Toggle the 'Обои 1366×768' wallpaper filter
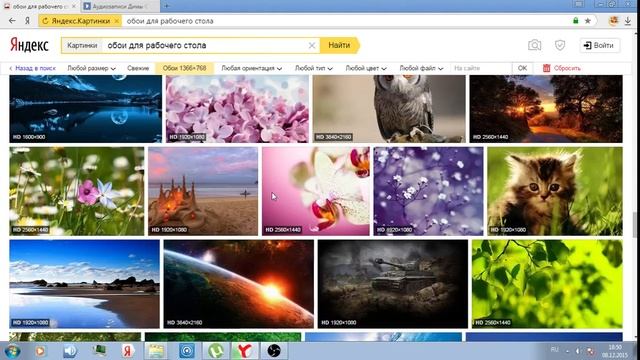The image size is (640, 360). 184,68
